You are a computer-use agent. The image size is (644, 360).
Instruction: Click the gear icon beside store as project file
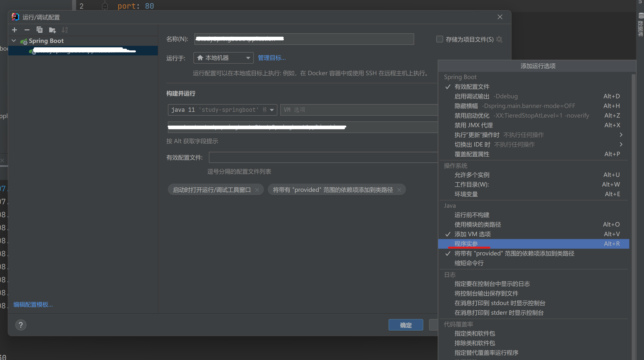coord(499,39)
